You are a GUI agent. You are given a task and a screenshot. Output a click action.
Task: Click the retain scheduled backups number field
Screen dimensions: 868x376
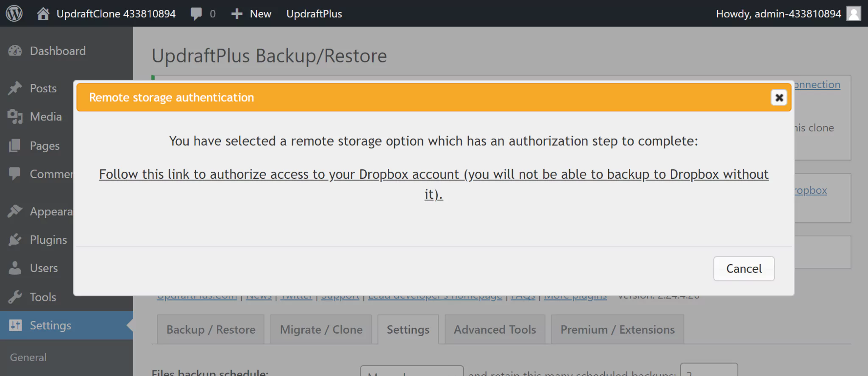coord(709,370)
